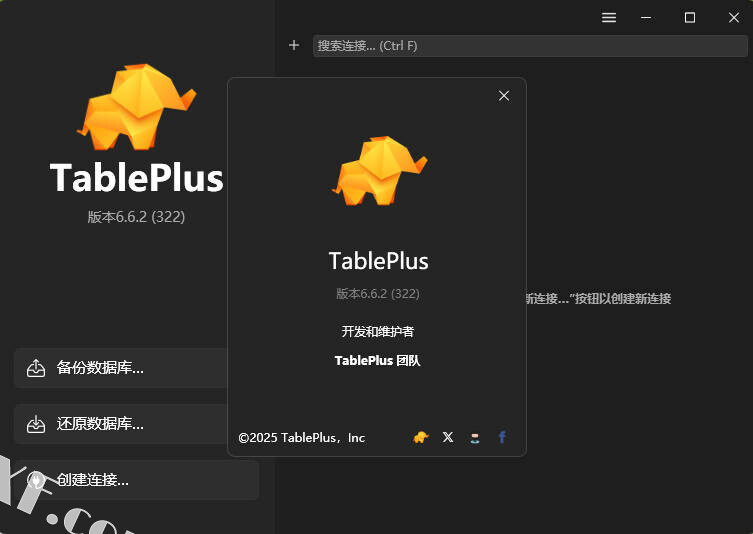
Task: Click the large elephant logo in sidebar
Action: pyautogui.click(x=137, y=107)
